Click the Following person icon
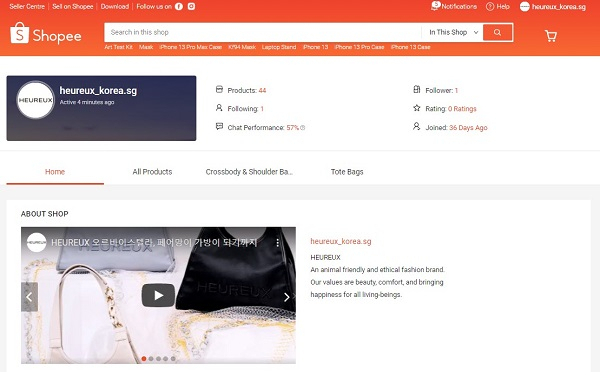 click(x=219, y=108)
